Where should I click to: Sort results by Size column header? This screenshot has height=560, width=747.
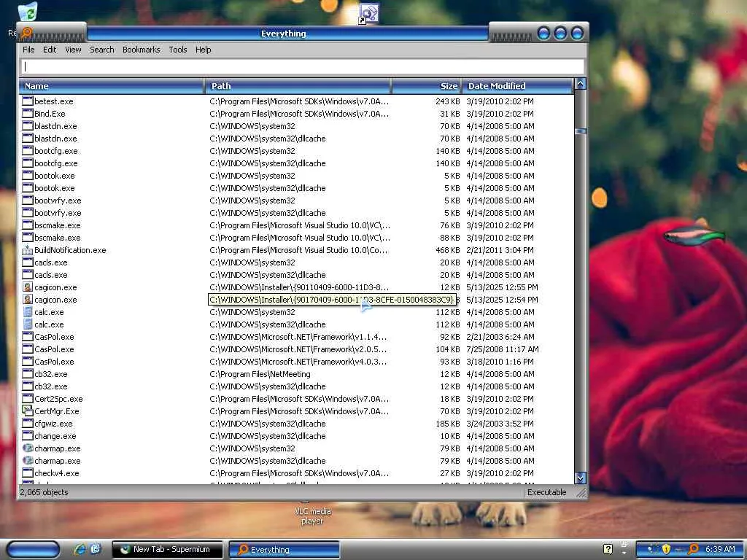point(426,86)
